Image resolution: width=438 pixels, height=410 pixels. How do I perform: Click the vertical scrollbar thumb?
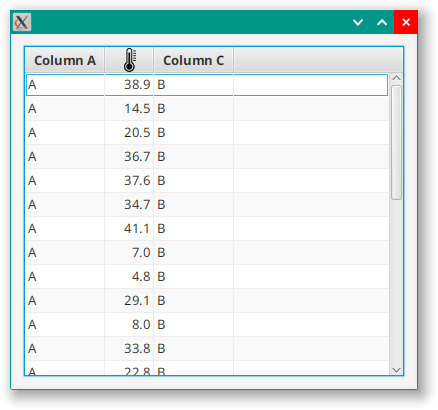[x=396, y=143]
